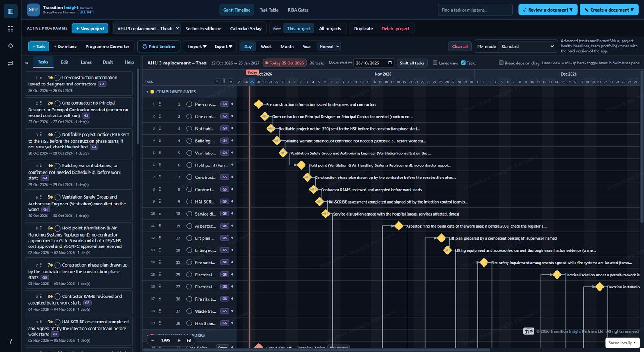Screen dimensions: 644x352
Task: Click the G2 gate badge in One contractor row
Action: (225, 116)
